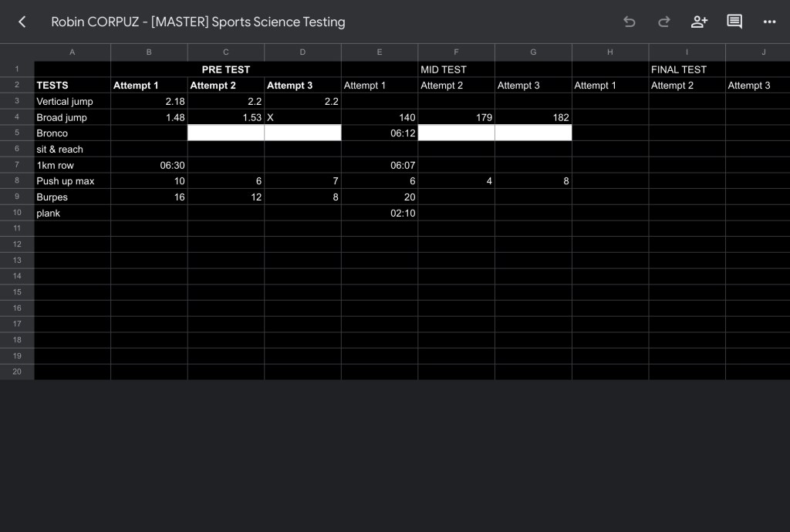Click the plank time cell 02:10
Viewport: 790px width, 532px height.
(x=380, y=213)
